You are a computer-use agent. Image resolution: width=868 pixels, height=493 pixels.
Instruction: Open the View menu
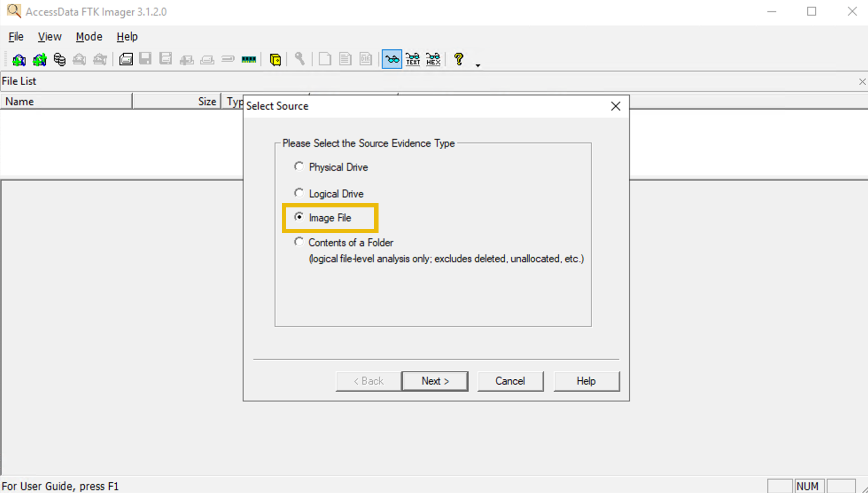[x=50, y=37]
